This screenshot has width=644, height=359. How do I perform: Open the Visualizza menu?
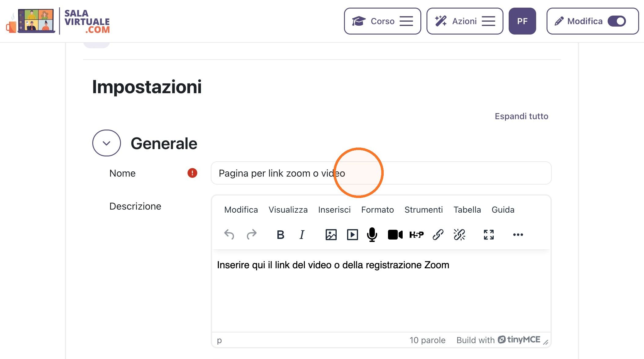(x=288, y=210)
